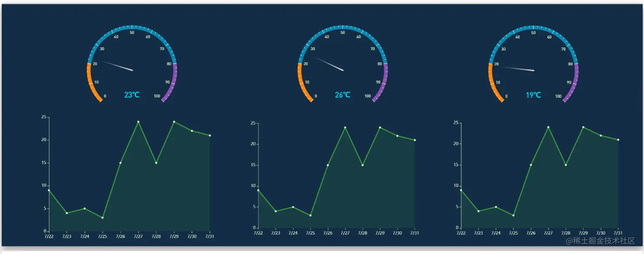Viewport: 644px width, 254px height.
Task: Click the orange arc segment on the 23℃ gauge
Action: click(90, 83)
